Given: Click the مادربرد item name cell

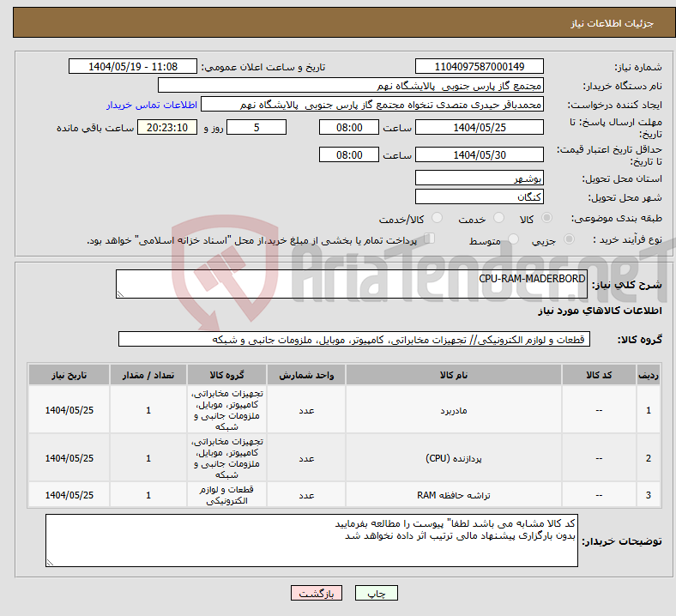Looking at the screenshot, I should point(454,410).
